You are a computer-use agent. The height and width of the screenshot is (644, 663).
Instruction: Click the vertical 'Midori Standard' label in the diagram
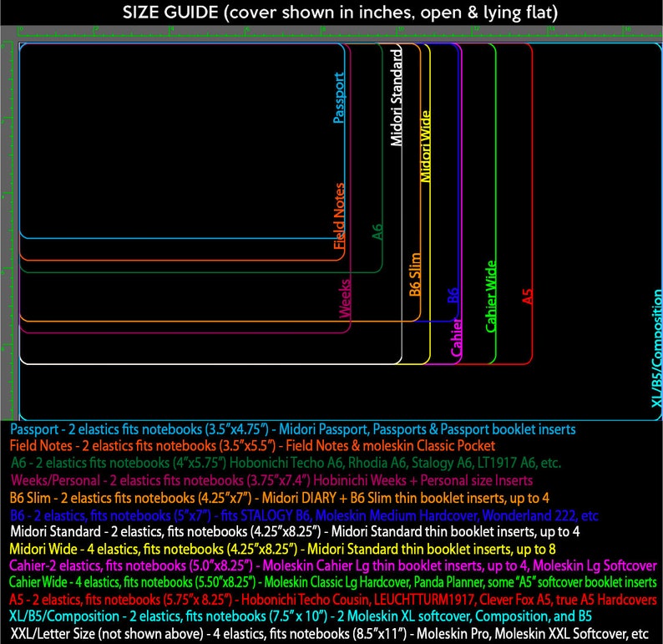(x=396, y=97)
